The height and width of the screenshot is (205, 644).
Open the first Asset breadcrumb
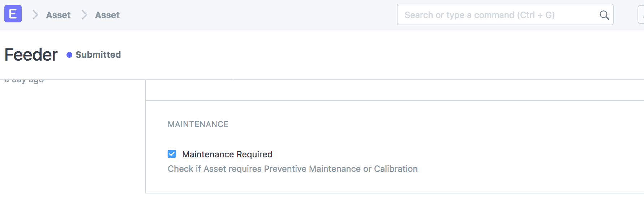click(x=58, y=15)
